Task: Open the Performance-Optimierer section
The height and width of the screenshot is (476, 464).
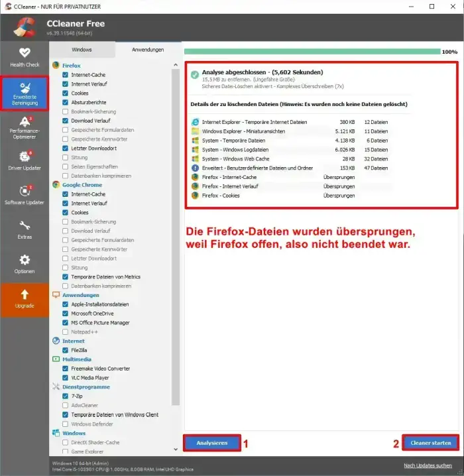Action: tap(25, 127)
